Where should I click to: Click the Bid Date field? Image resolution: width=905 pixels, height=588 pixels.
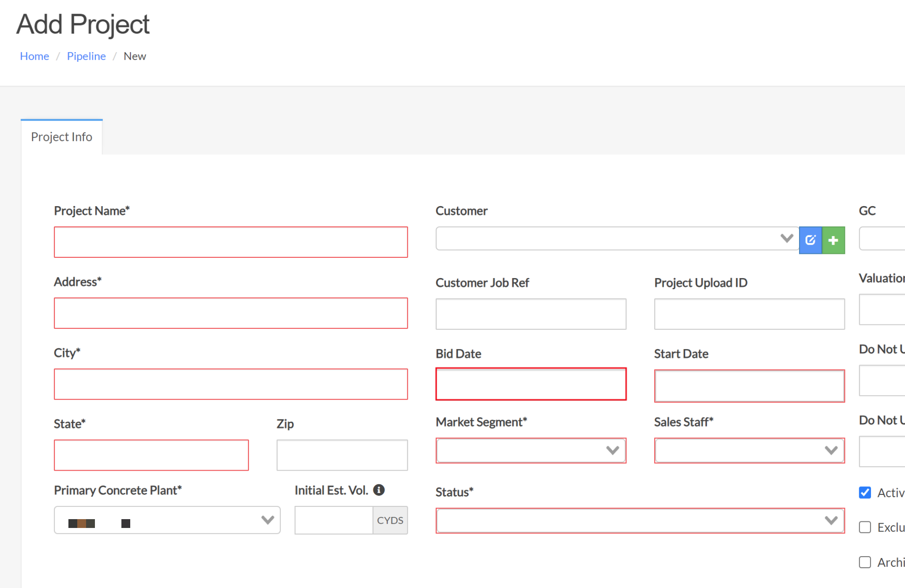pos(531,384)
